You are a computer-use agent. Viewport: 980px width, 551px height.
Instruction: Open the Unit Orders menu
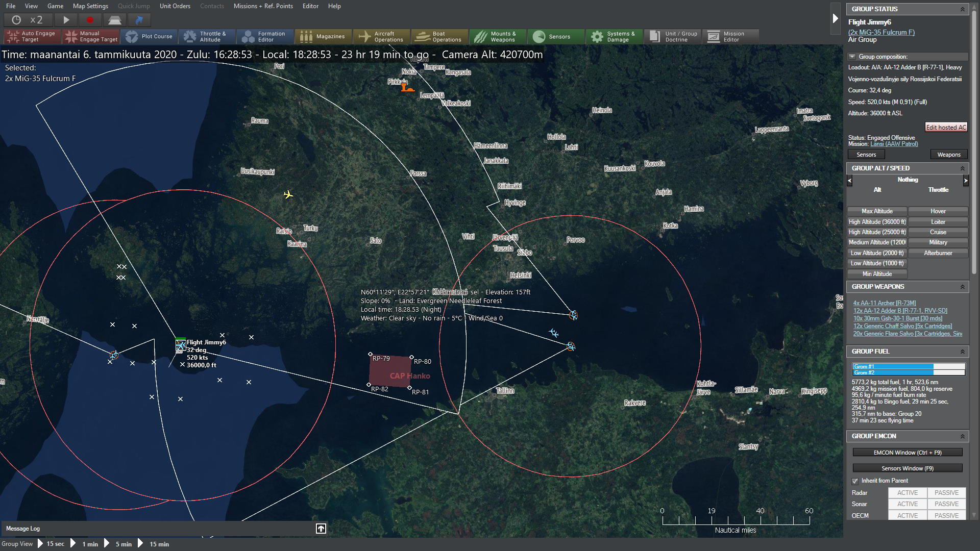pos(175,6)
